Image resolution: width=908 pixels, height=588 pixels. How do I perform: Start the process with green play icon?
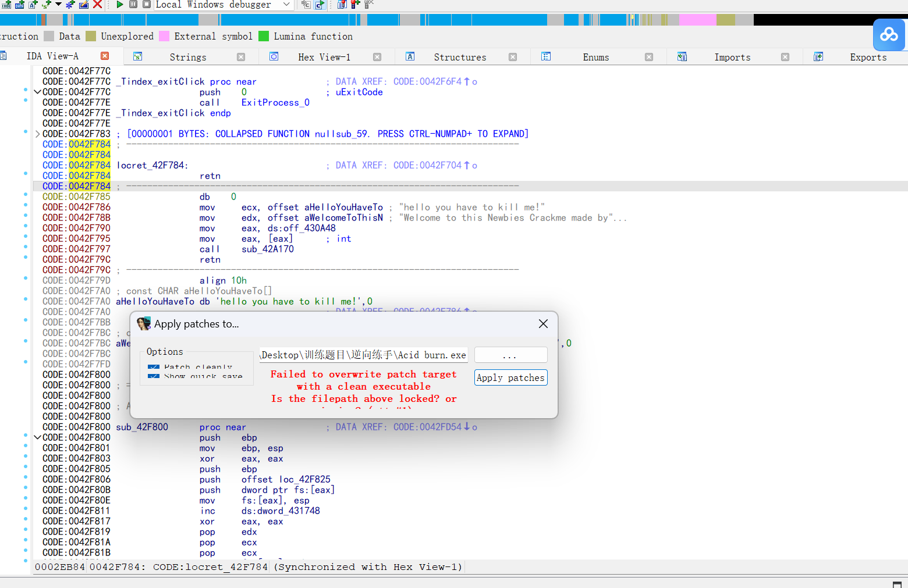(120, 5)
